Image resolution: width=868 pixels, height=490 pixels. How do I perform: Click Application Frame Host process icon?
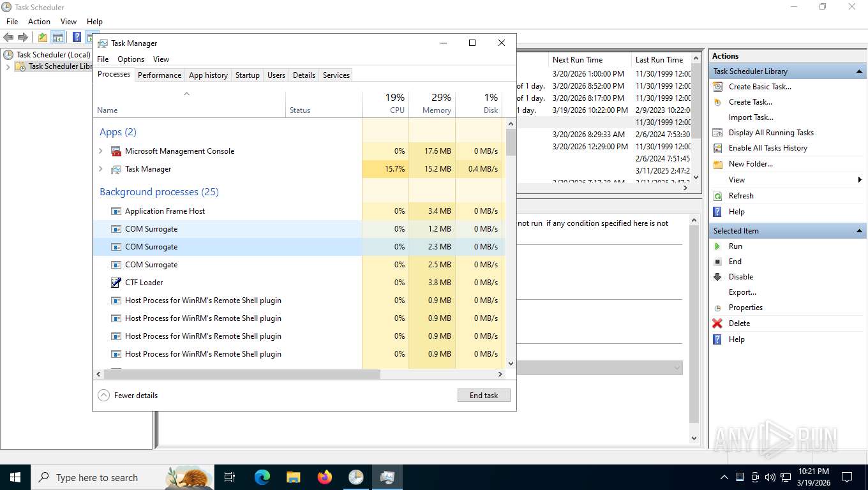[x=116, y=211]
